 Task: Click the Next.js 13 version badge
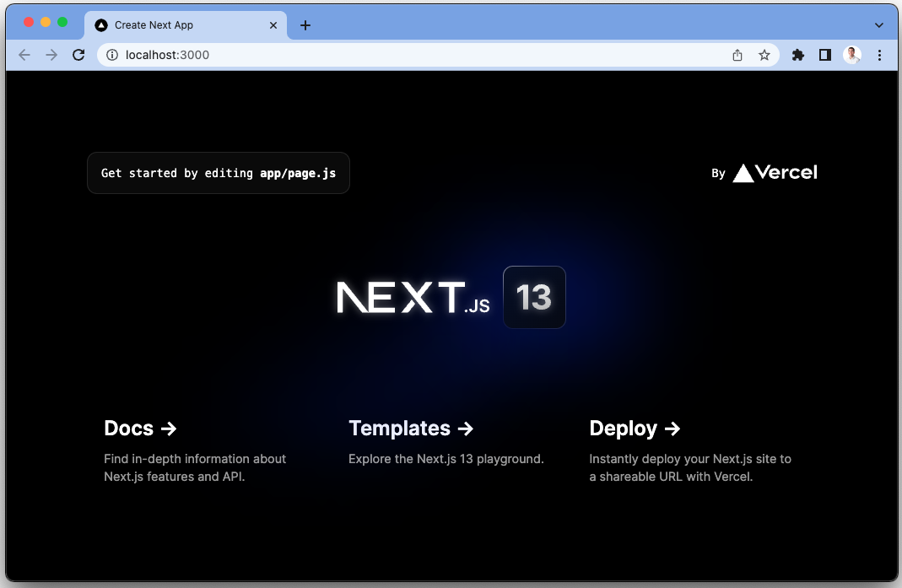point(534,297)
